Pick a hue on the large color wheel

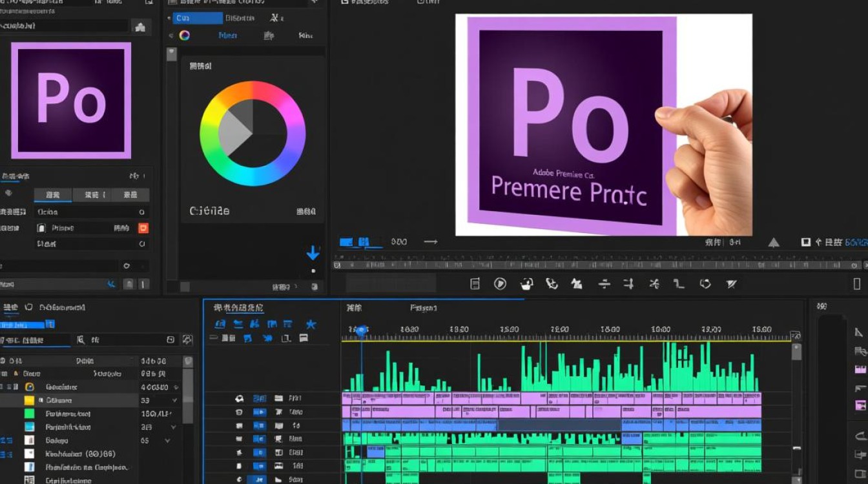253,134
